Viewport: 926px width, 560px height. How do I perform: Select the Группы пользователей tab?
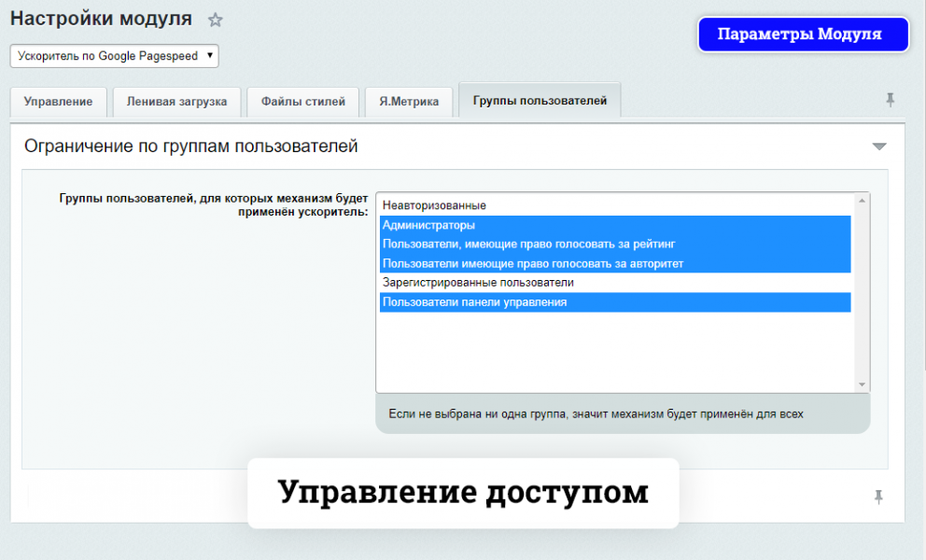tap(540, 101)
